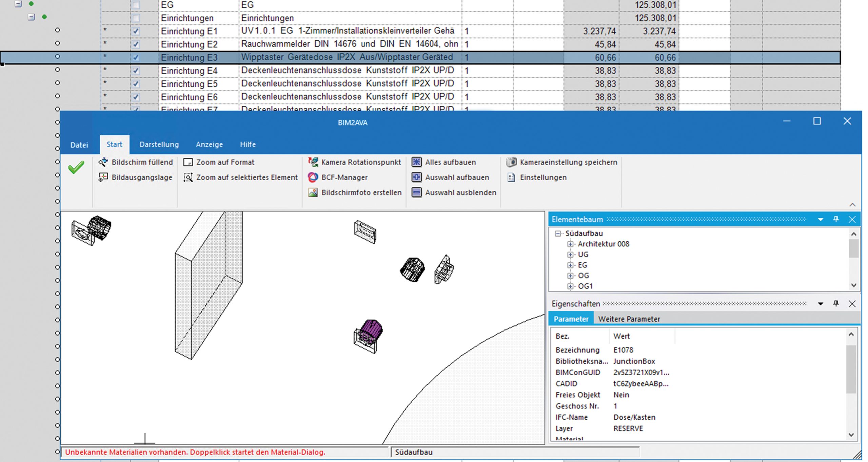The height and width of the screenshot is (462, 868).
Task: Select Zoom auf Format icon
Action: (x=188, y=162)
